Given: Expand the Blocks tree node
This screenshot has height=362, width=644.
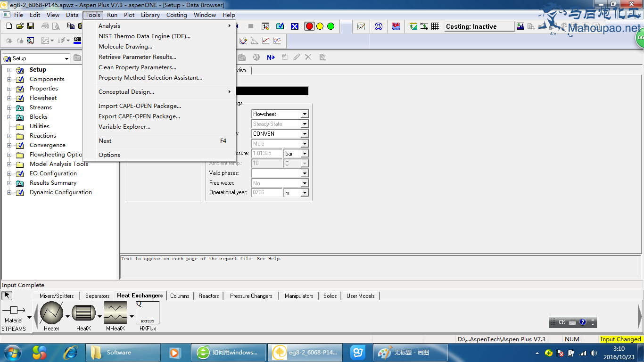Looking at the screenshot, I should 9,117.
